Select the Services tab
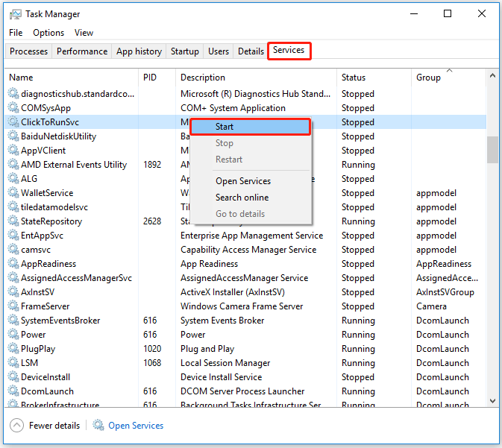 point(289,50)
